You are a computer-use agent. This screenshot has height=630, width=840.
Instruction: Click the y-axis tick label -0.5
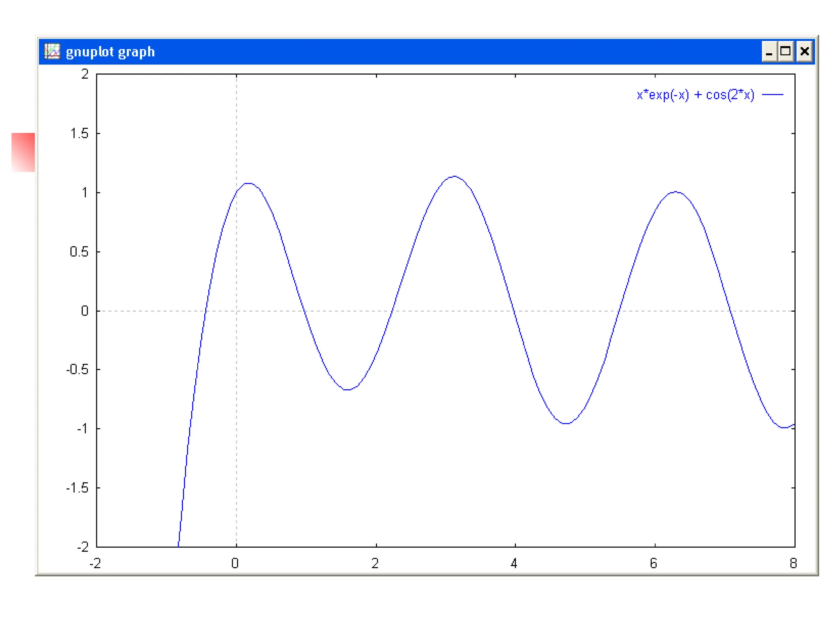78,370
